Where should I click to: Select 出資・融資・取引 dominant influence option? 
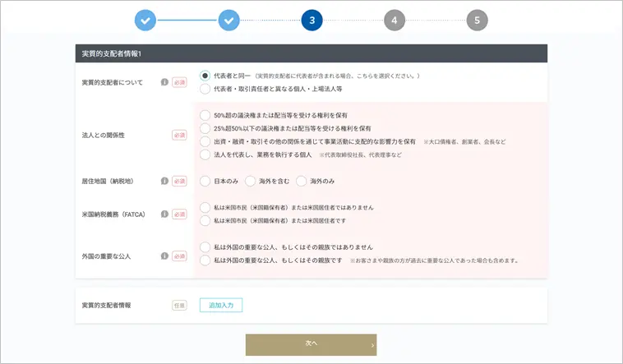tap(205, 141)
